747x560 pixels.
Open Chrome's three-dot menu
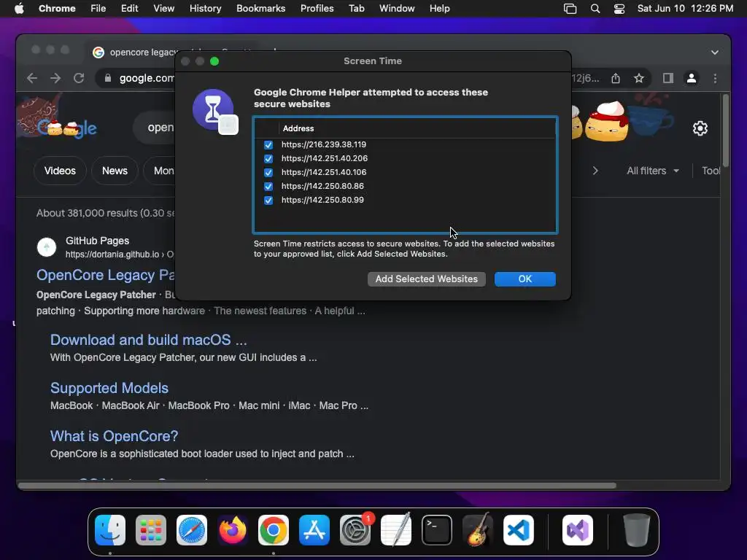tap(715, 78)
